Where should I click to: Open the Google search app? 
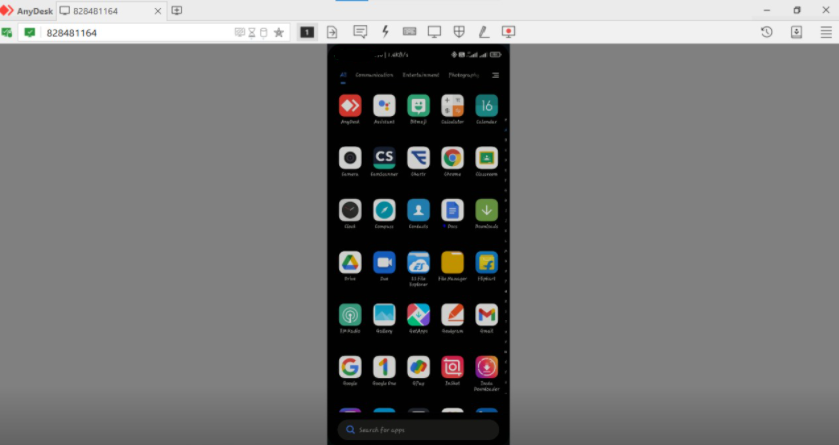350,367
